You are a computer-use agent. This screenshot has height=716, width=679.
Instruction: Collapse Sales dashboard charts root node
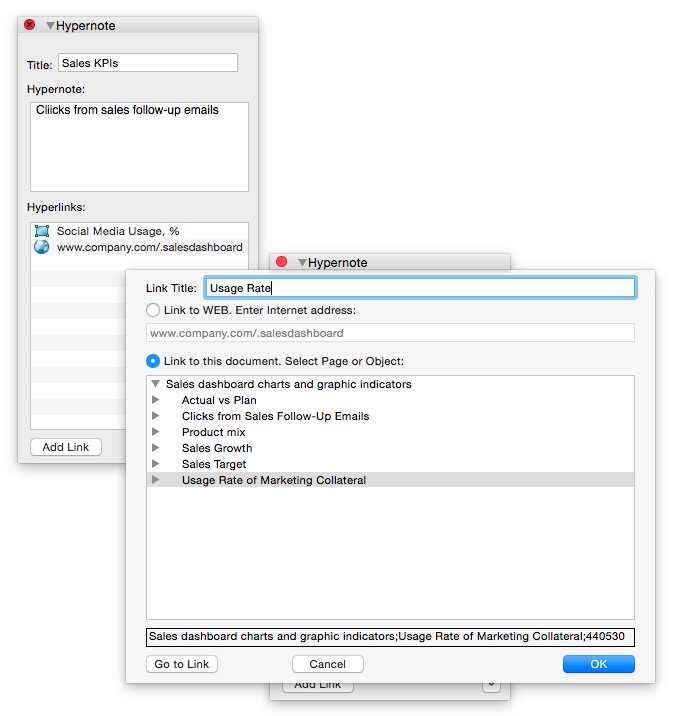156,384
